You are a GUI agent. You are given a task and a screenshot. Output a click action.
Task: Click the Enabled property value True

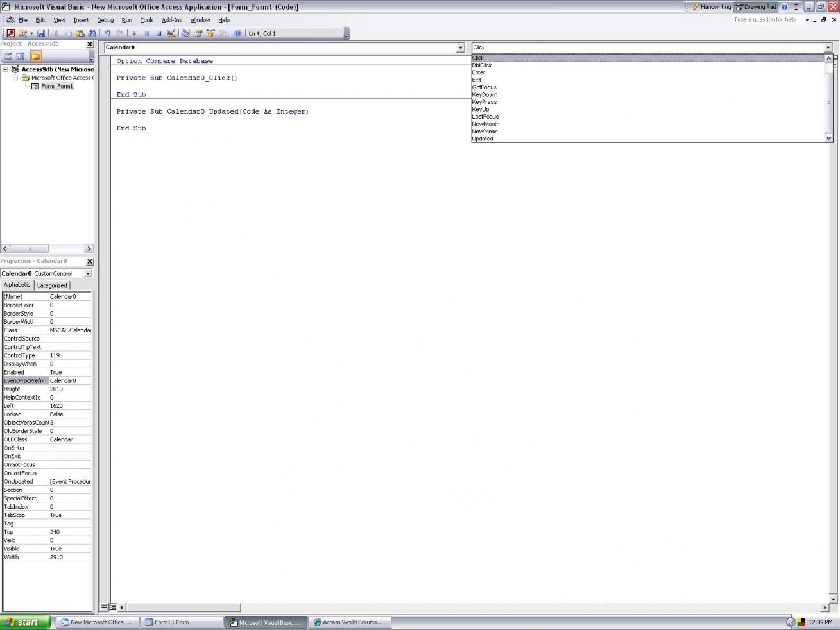pyautogui.click(x=70, y=373)
